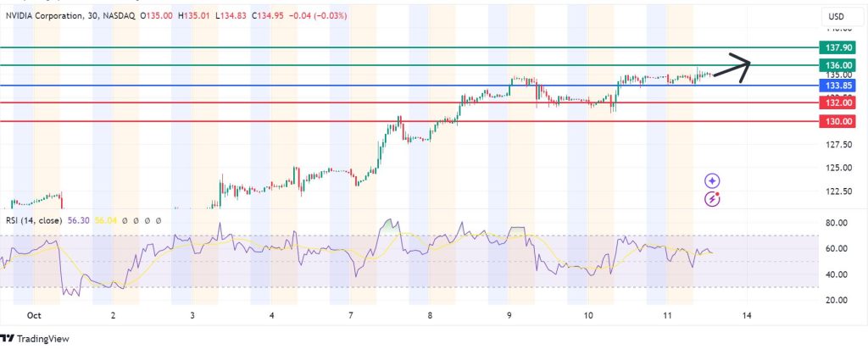Click the 132.00 red price label

(x=837, y=102)
